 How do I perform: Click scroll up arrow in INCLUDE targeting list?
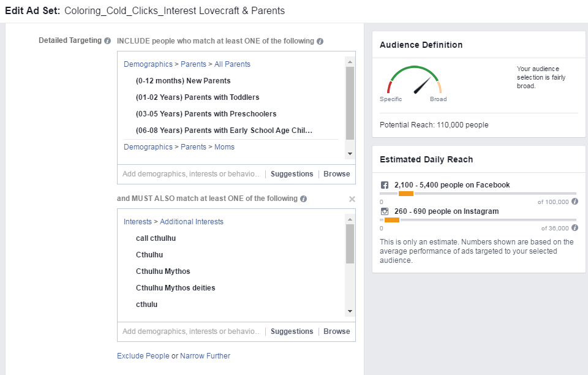pos(350,62)
